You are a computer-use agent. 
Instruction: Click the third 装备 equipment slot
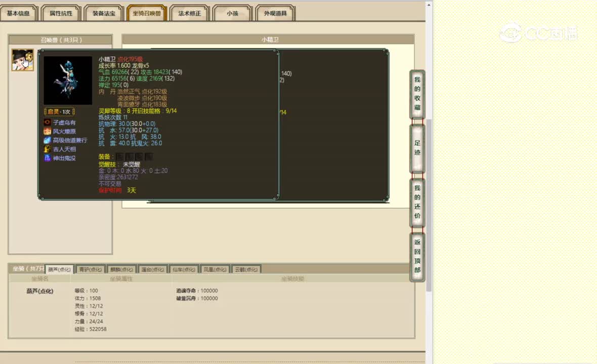coord(139,157)
